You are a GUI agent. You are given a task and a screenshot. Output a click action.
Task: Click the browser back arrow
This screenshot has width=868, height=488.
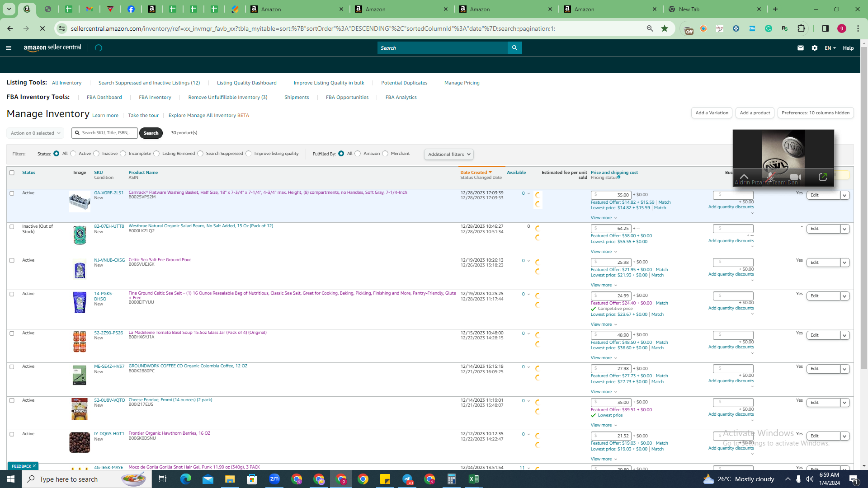(x=10, y=28)
